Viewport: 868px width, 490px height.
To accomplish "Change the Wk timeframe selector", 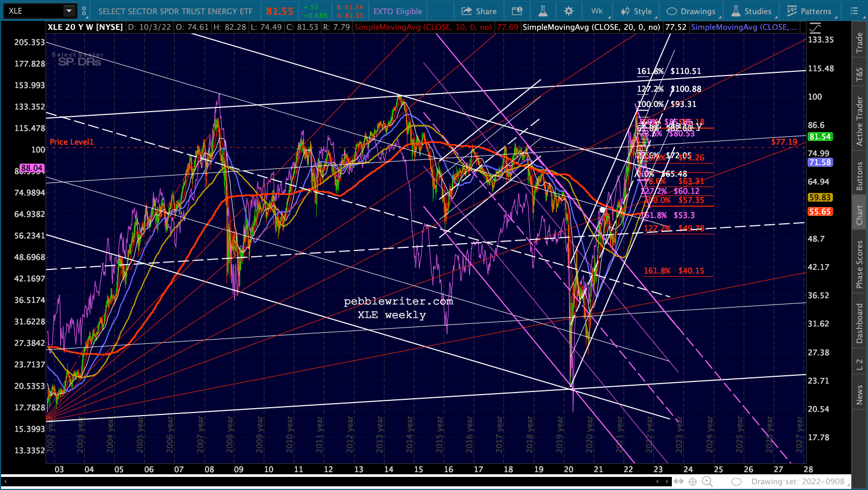I will coord(597,11).
